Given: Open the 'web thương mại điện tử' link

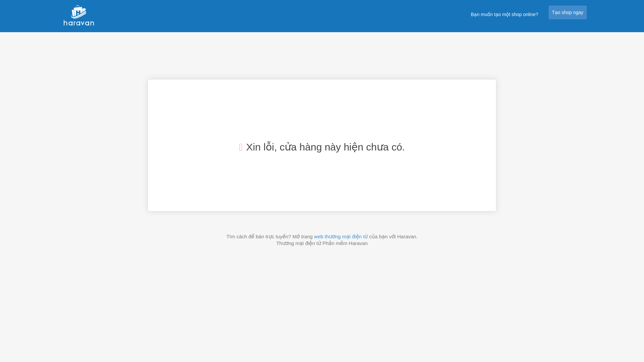Looking at the screenshot, I should point(341,237).
